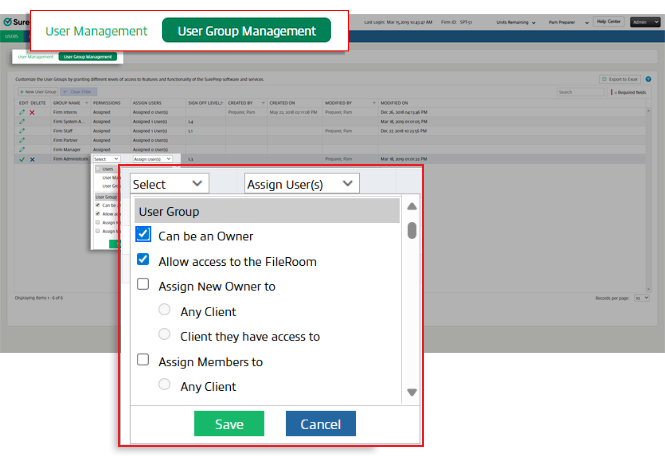Open the User Group Management tab
Screen dimensions: 665x467
point(246,31)
